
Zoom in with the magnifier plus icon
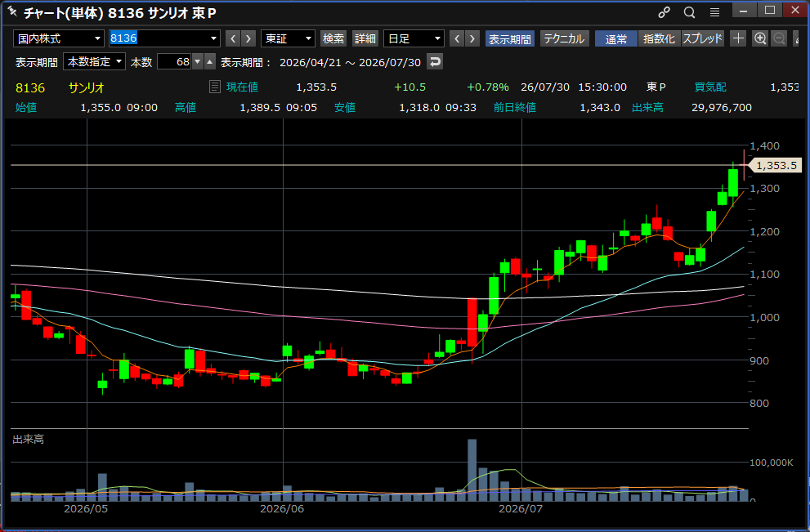click(760, 38)
